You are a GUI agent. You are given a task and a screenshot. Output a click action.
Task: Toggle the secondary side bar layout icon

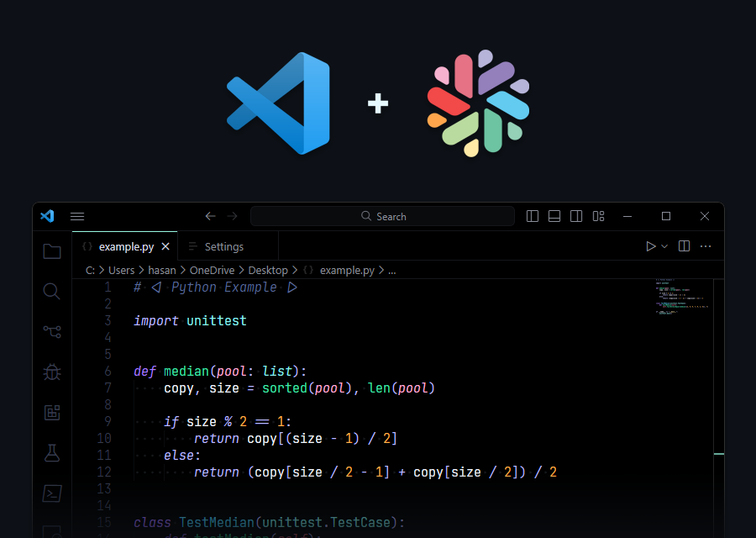point(576,216)
